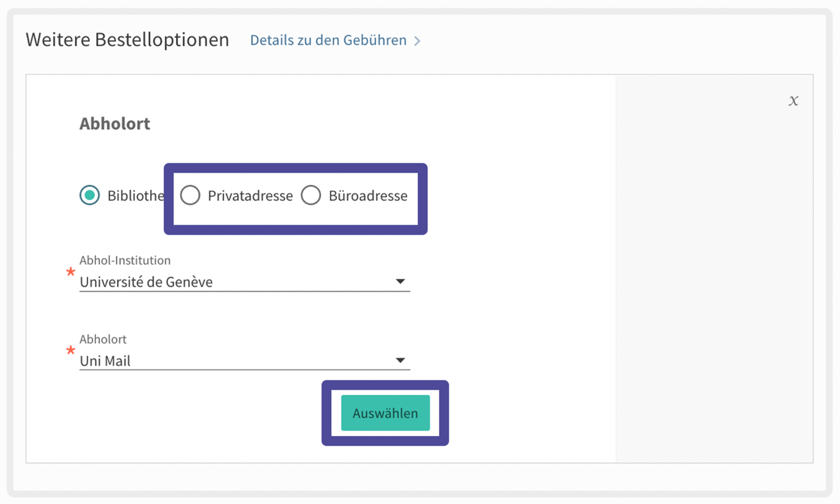The height and width of the screenshot is (504, 840).
Task: Click the red asterisk beside the Abholort field
Action: pos(70,352)
